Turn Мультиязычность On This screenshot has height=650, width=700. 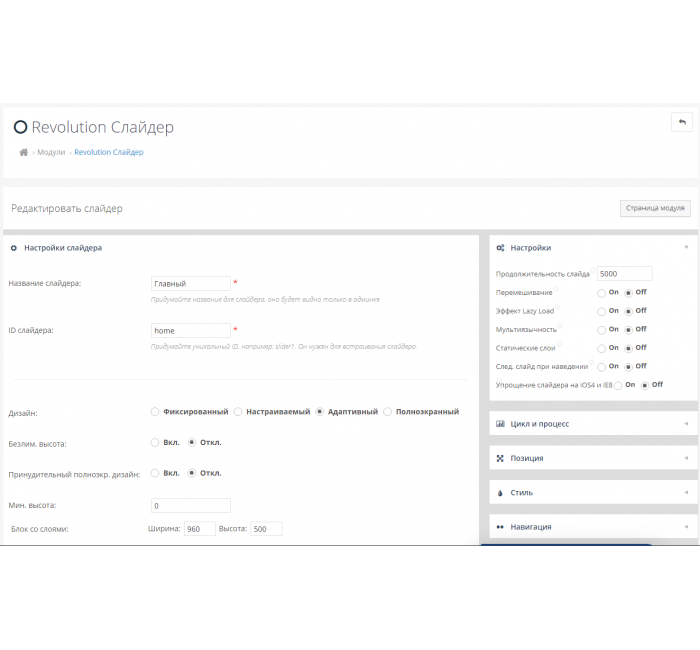(x=601, y=330)
